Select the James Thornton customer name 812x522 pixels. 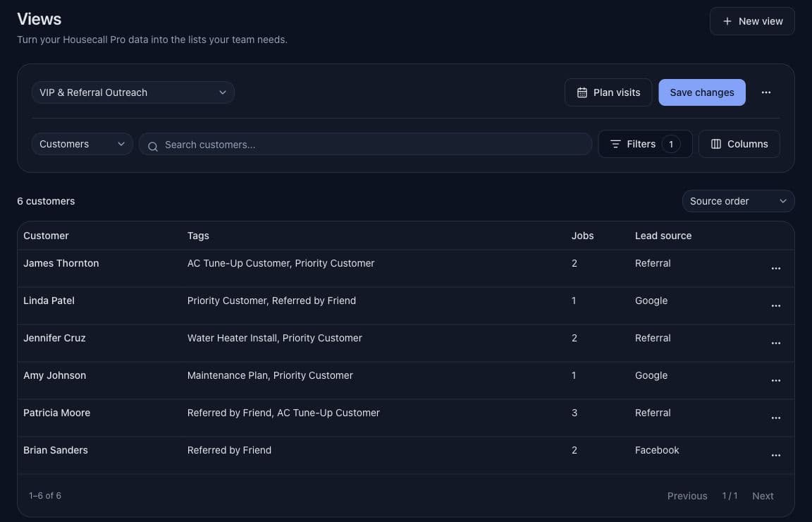click(61, 263)
